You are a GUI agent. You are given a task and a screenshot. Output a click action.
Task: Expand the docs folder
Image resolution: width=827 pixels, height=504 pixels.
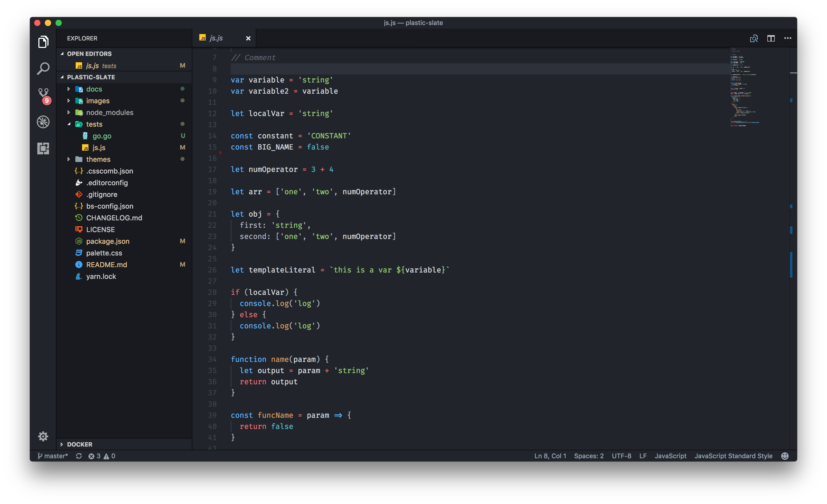coord(94,89)
